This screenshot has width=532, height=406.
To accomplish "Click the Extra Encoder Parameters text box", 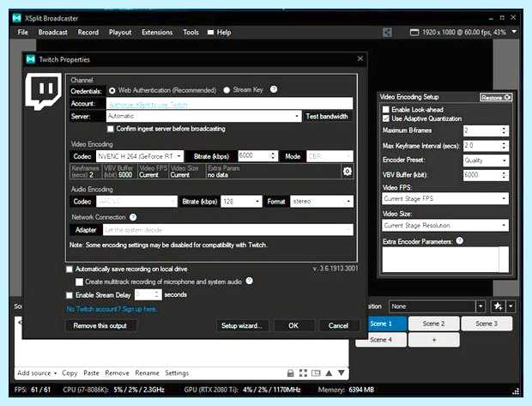I will (x=445, y=260).
